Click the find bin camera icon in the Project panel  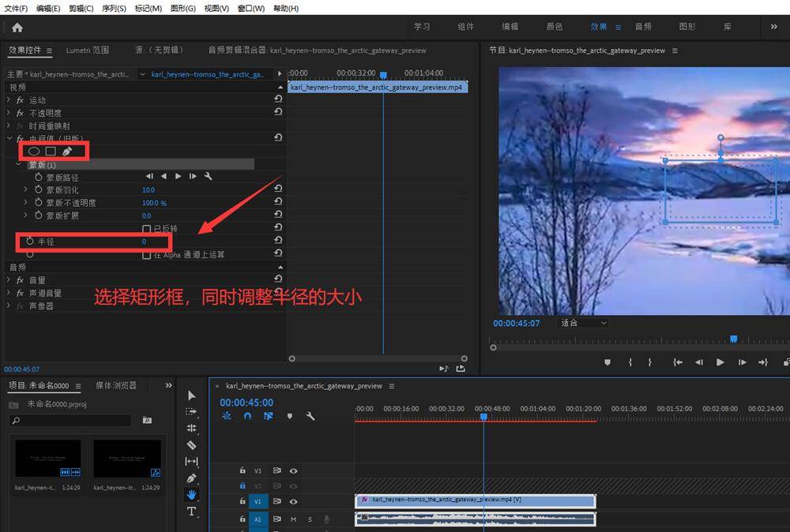[x=147, y=420]
